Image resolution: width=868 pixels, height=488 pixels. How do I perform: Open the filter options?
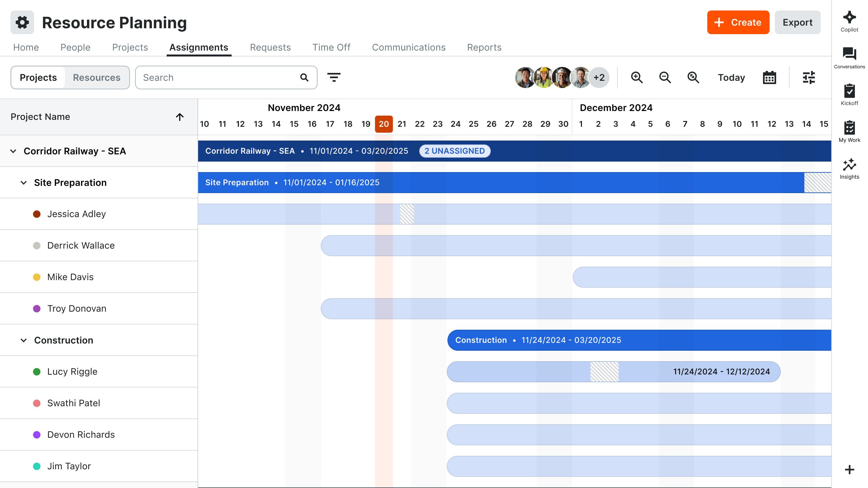pyautogui.click(x=334, y=77)
